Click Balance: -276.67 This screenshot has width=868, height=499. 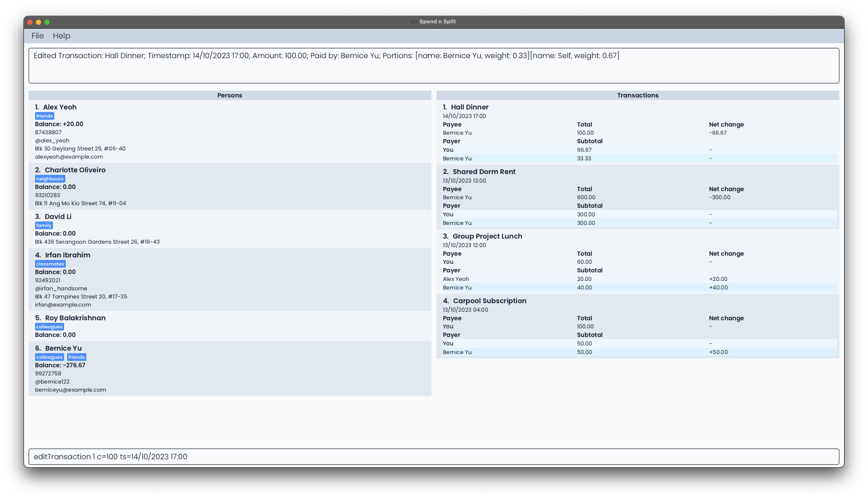(60, 365)
